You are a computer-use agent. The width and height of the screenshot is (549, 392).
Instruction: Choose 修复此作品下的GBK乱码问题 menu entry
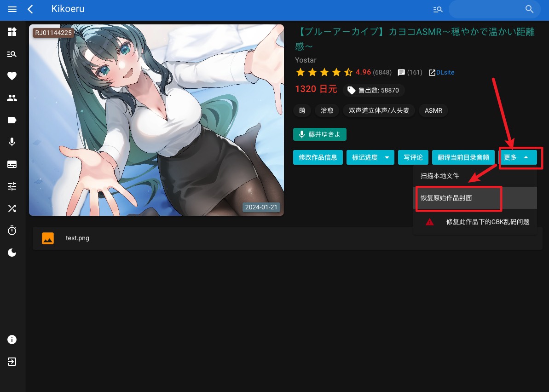pos(487,221)
